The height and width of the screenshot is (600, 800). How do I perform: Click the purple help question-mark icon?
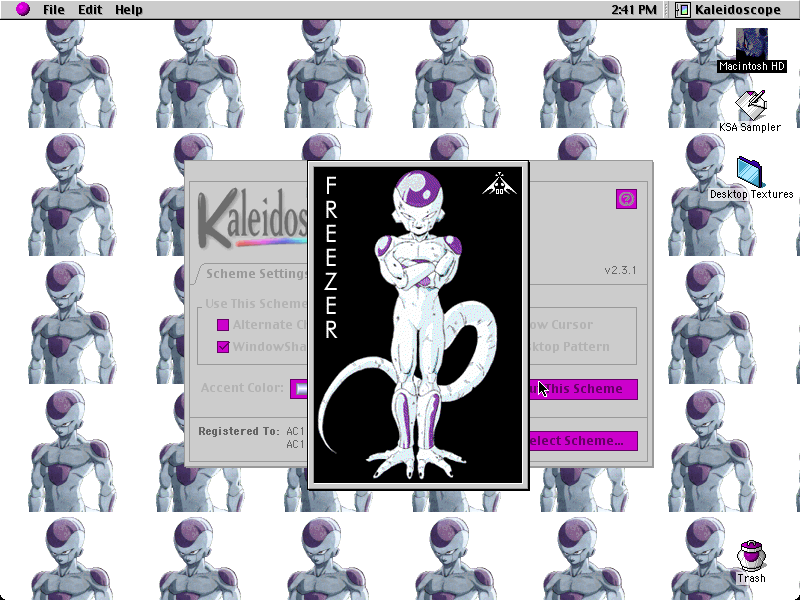coord(627,199)
